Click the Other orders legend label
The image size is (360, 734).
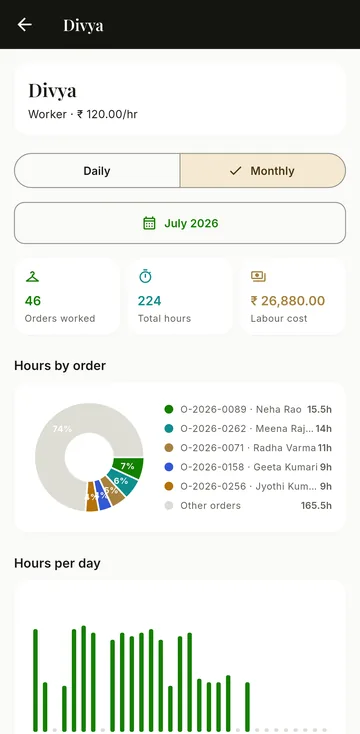click(211, 506)
